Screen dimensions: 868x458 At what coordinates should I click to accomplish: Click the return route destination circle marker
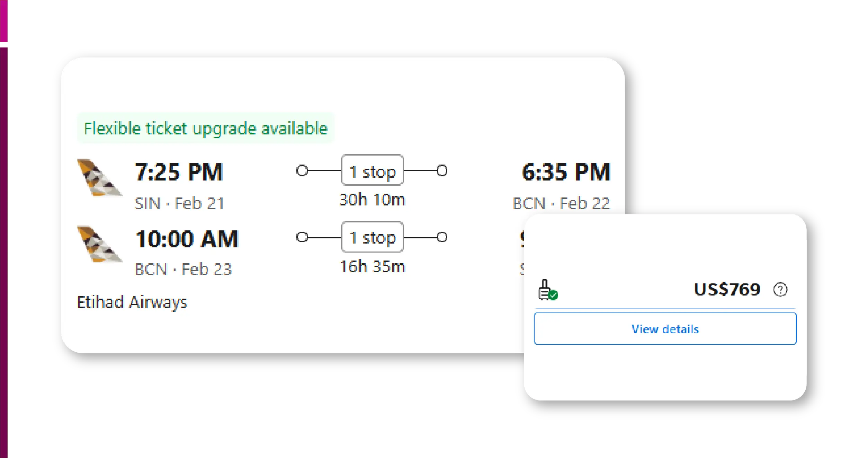[442, 237]
